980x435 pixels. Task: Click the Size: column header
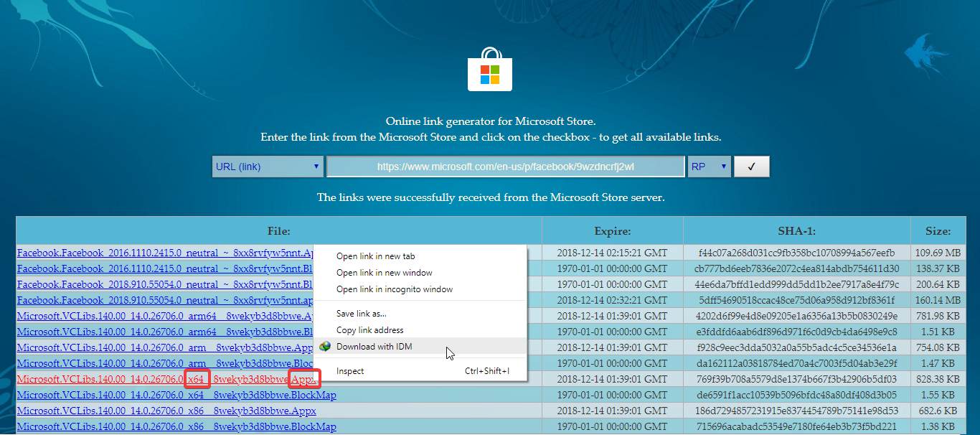click(x=938, y=230)
